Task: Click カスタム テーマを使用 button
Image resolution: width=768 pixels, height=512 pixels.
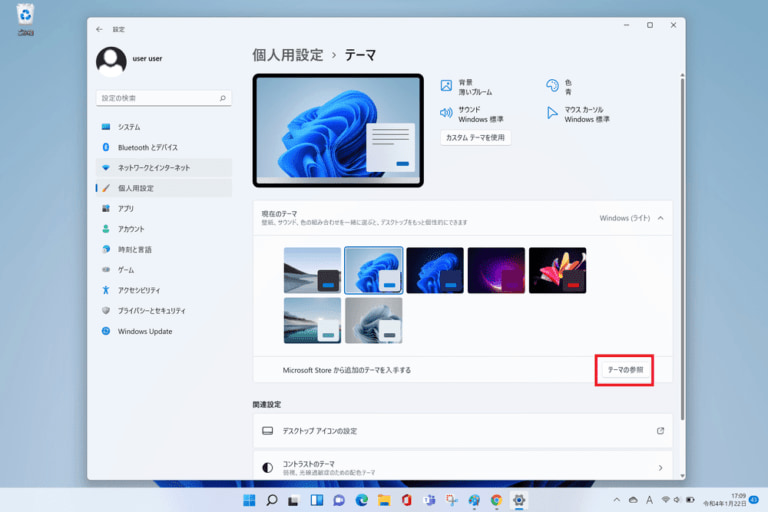Action: pyautogui.click(x=475, y=138)
